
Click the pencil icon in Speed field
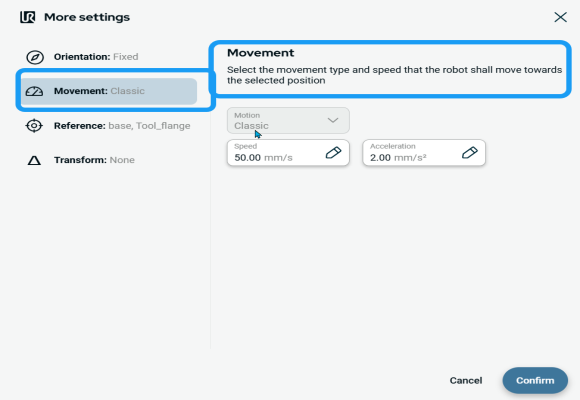(333, 152)
